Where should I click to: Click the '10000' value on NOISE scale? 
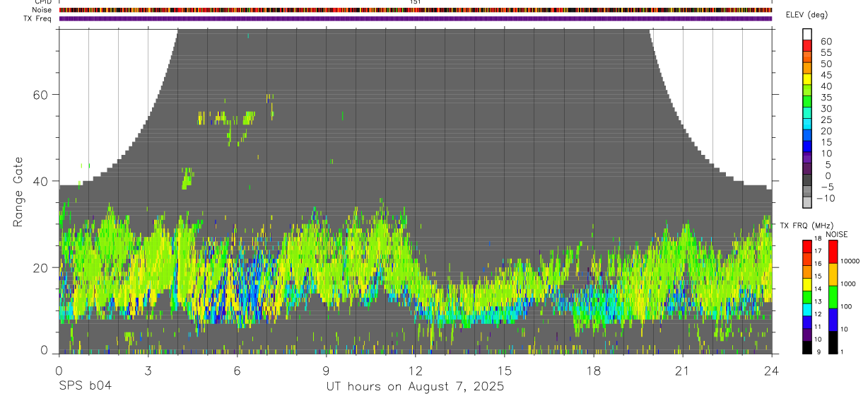point(850,261)
